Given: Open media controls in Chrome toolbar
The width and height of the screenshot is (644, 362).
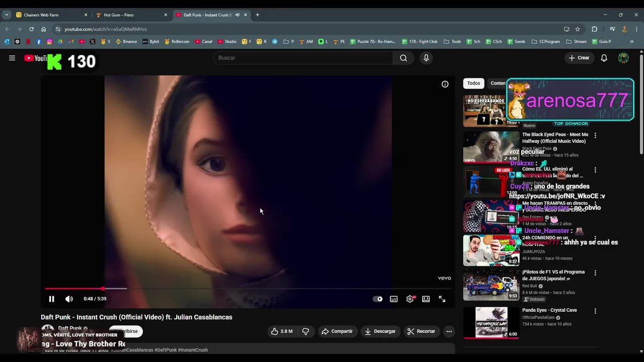Looking at the screenshot, I should (x=612, y=29).
